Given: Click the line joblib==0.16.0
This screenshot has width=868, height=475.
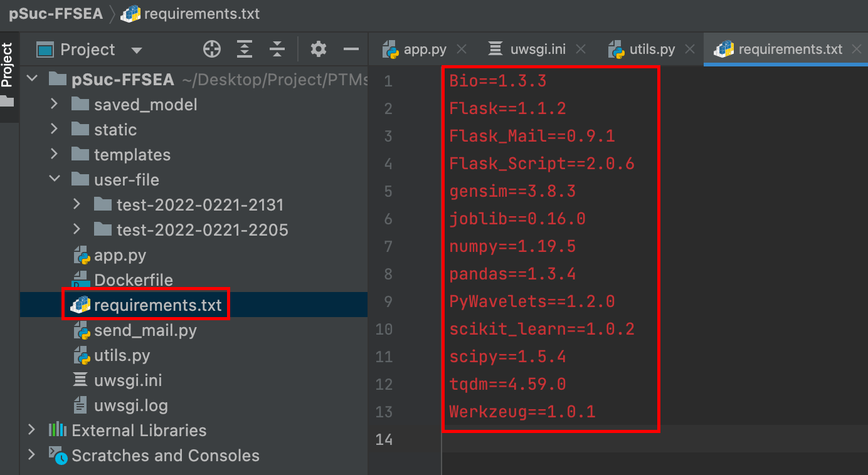Looking at the screenshot, I should [517, 219].
